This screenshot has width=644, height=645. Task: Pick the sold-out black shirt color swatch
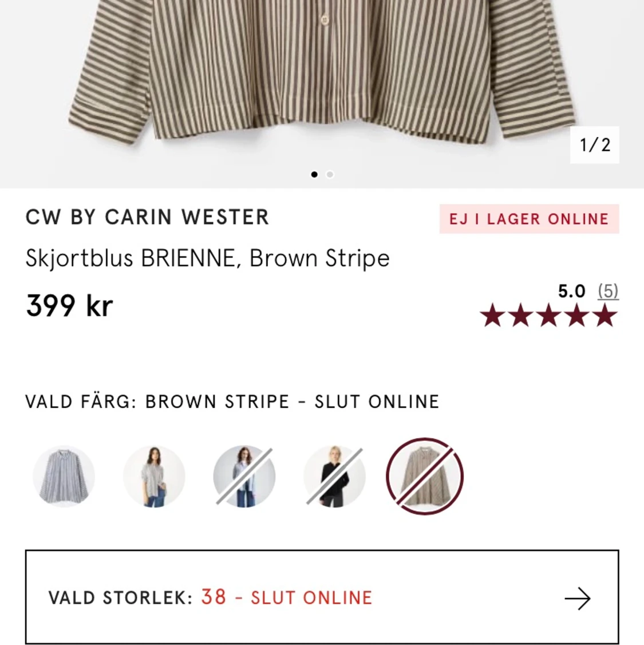pyautogui.click(x=334, y=477)
